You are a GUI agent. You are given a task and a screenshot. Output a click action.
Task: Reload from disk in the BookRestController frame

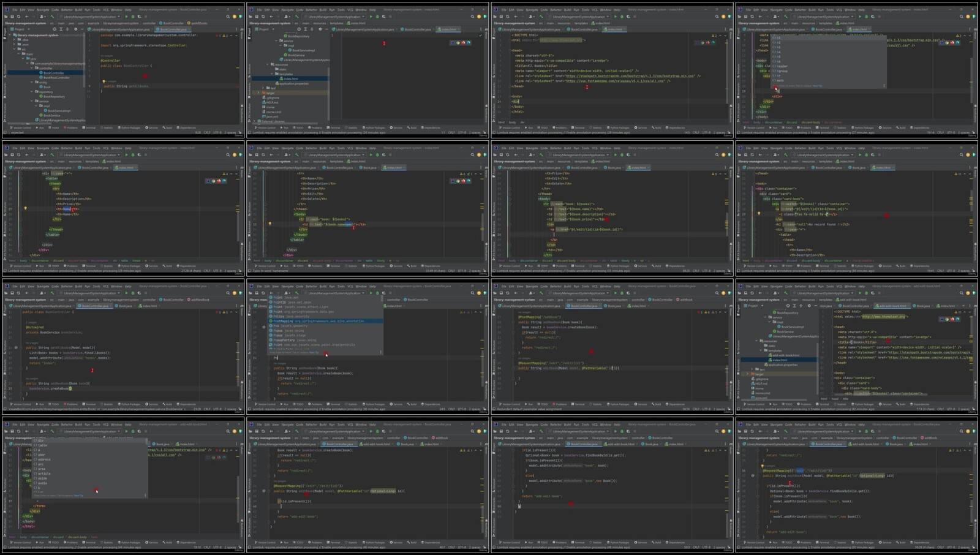(18, 17)
